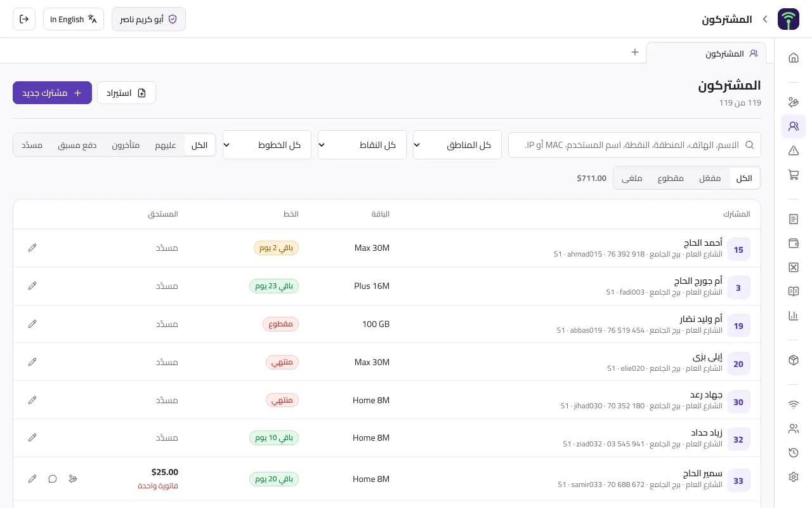812x508 pixels.
Task: Click subscriber name أم وليد نصّار
Action: [x=701, y=319]
